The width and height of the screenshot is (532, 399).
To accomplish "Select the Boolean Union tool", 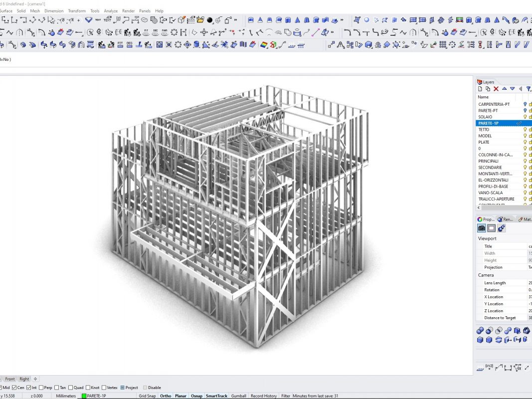I will tap(480, 331).
